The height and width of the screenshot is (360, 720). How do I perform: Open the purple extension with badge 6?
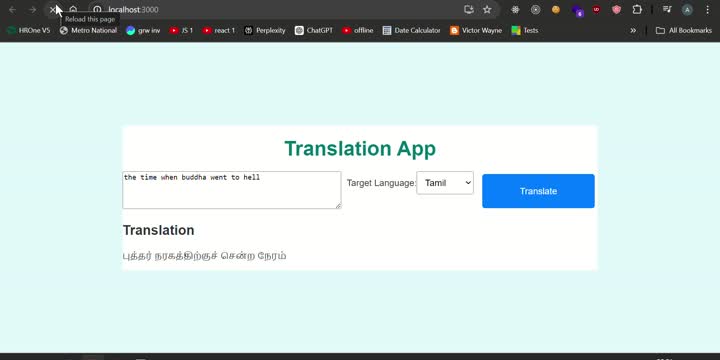coord(577,11)
